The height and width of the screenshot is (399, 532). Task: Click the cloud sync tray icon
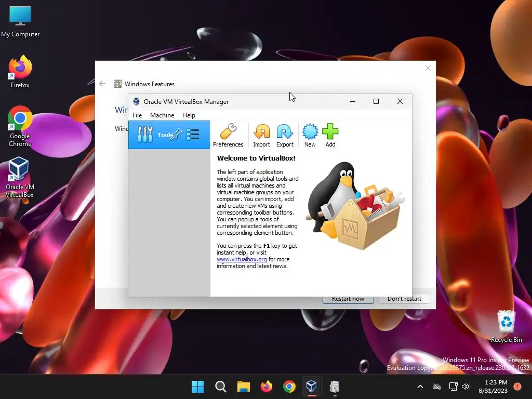coord(437,387)
